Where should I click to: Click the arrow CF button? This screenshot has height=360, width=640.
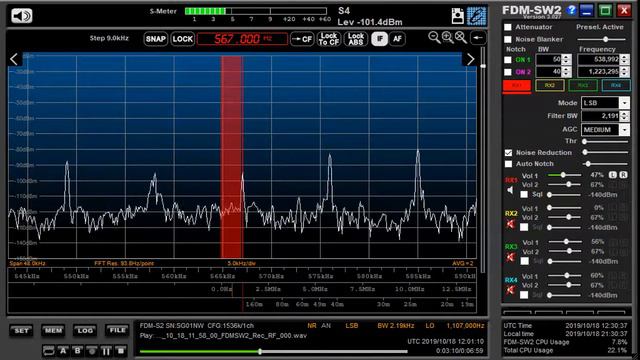tap(302, 39)
